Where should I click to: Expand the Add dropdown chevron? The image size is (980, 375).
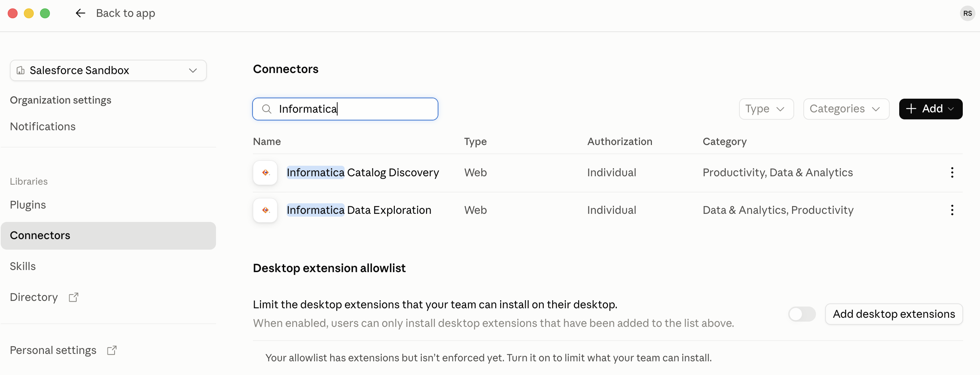click(x=951, y=109)
